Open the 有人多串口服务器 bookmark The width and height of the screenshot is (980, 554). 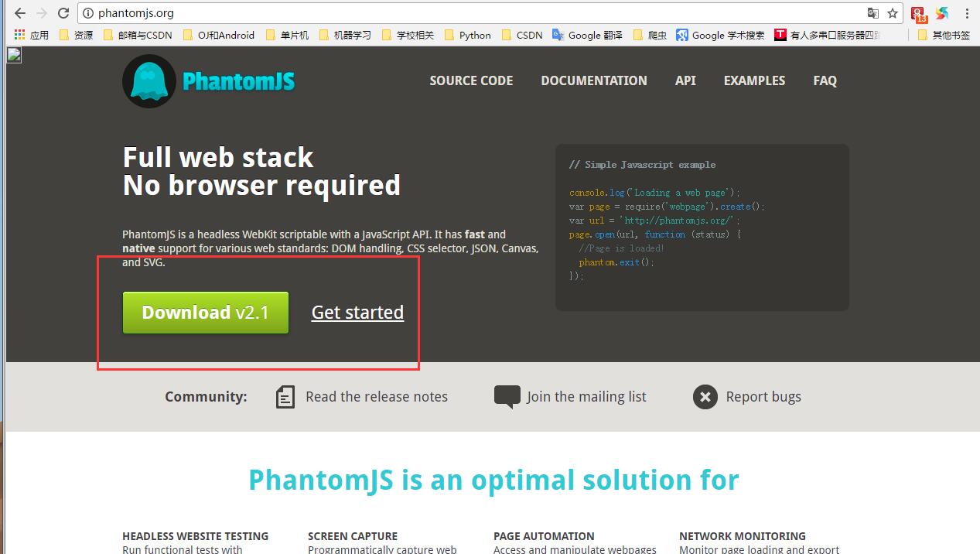828,35
